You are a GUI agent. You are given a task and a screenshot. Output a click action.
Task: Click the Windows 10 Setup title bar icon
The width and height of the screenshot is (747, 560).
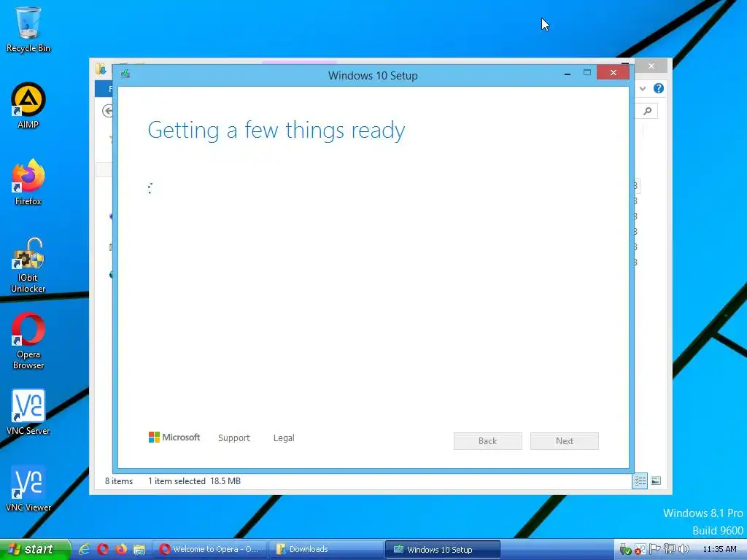point(125,74)
